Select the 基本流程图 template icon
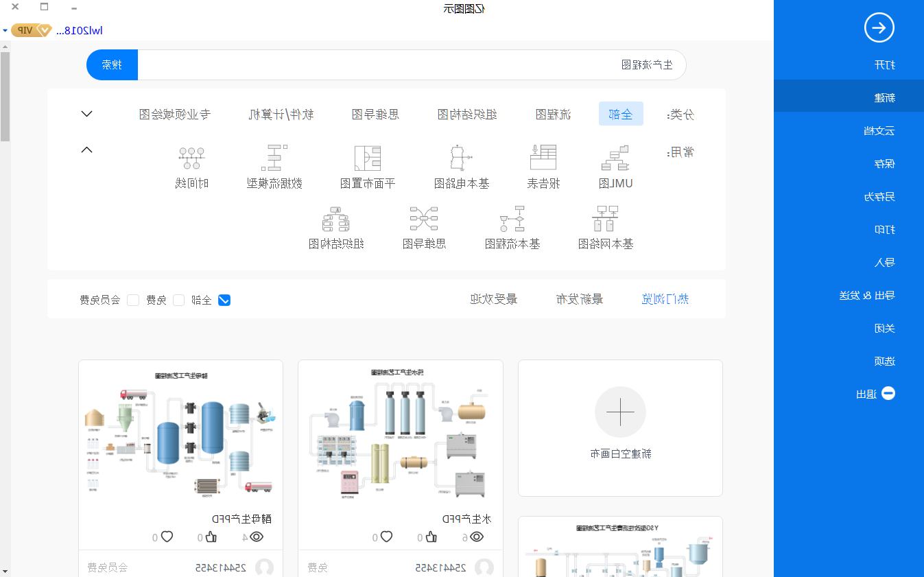Viewport: 924px width, 577px height. coord(512,218)
